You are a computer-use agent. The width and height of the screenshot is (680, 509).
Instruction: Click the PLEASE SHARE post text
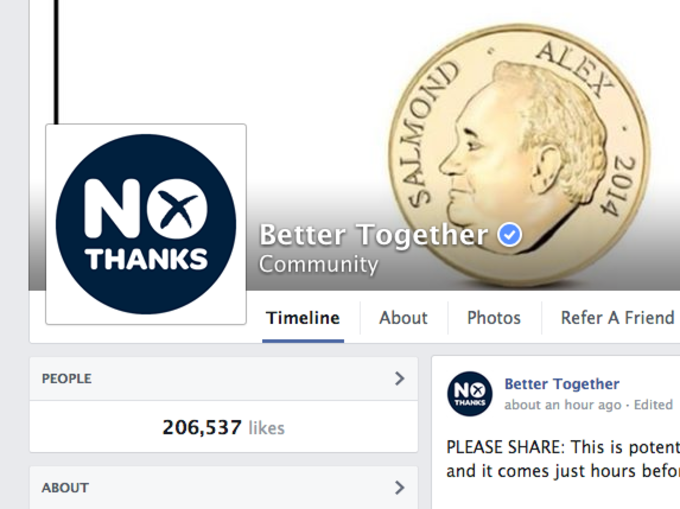[563, 459]
